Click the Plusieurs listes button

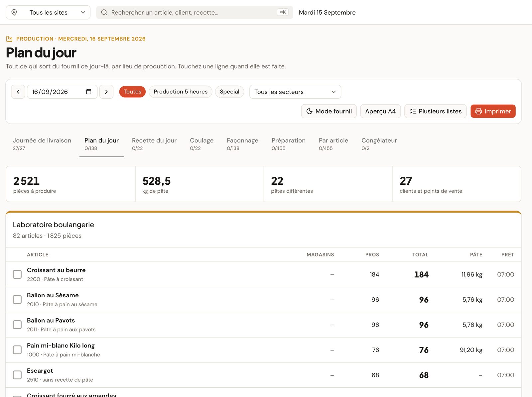click(436, 111)
